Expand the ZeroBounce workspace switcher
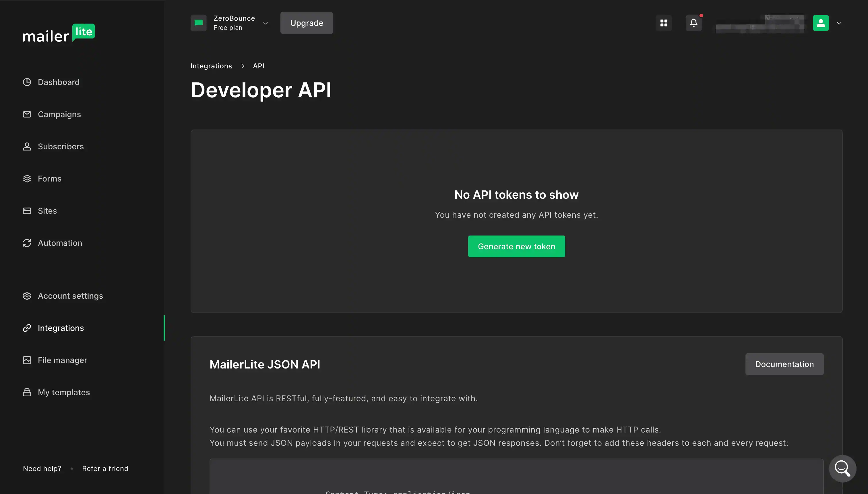This screenshot has width=868, height=494. click(x=266, y=23)
